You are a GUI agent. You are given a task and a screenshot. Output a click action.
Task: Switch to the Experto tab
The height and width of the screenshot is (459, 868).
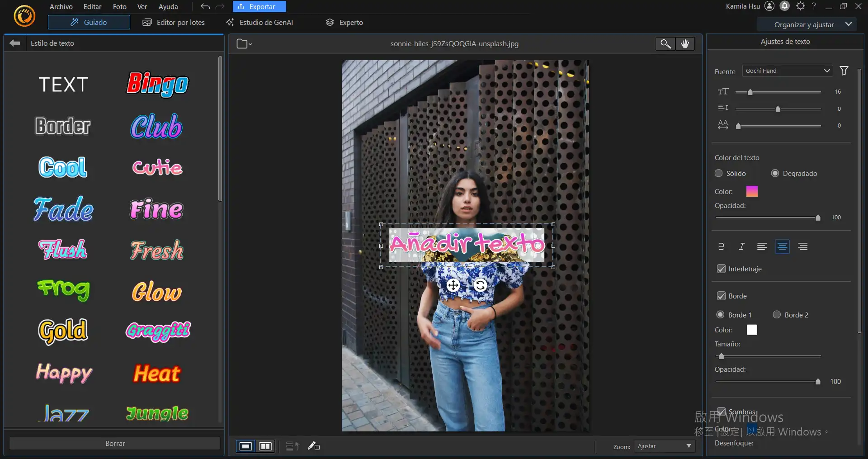click(x=344, y=23)
